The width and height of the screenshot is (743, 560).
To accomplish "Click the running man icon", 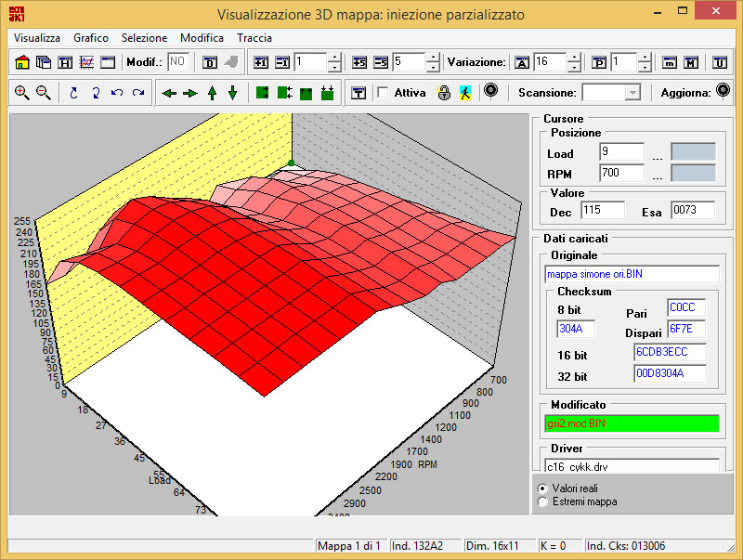I will pos(464,93).
